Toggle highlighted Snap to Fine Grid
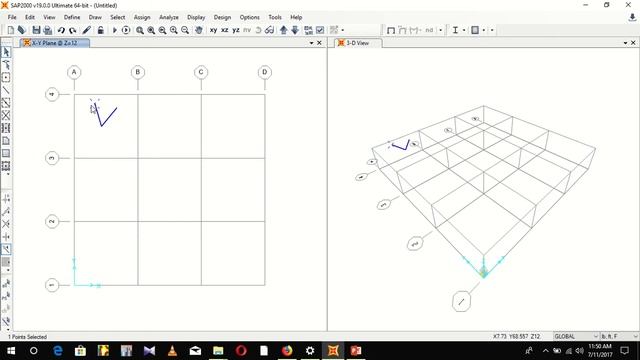The width and height of the screenshot is (640, 360). tap(6, 249)
